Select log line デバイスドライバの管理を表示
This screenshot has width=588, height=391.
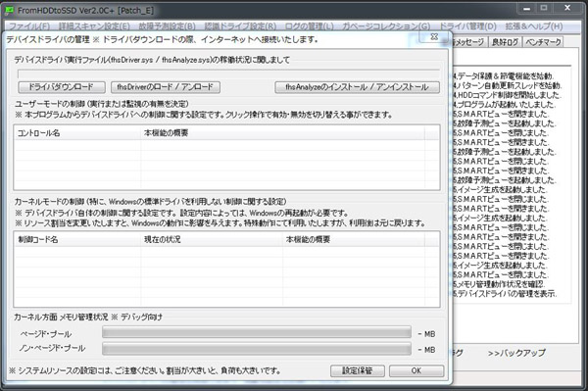(x=505, y=294)
